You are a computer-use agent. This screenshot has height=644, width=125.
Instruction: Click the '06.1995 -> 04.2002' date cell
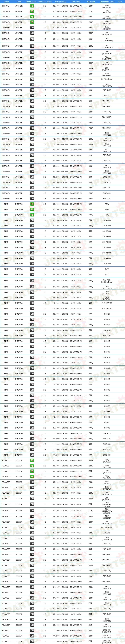[61, 264]
